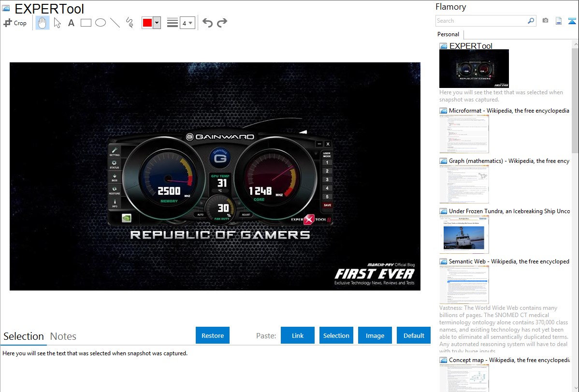The image size is (579, 392).
Task: Open the Personal tab
Action: click(448, 34)
